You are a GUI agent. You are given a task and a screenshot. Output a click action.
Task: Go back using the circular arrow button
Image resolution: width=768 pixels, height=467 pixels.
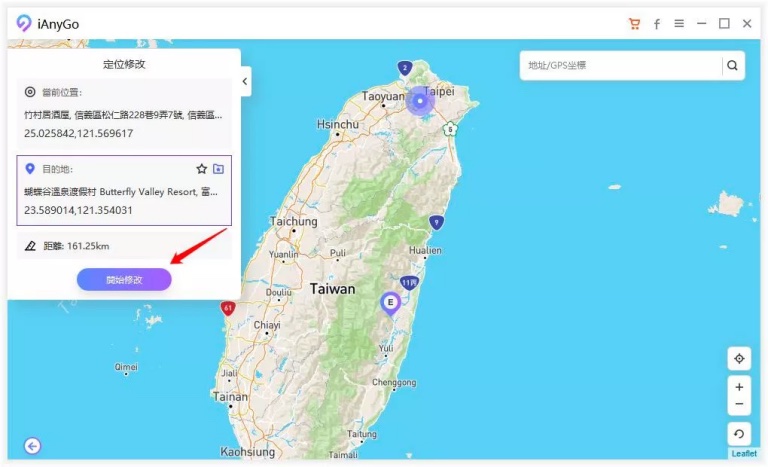[x=33, y=446]
